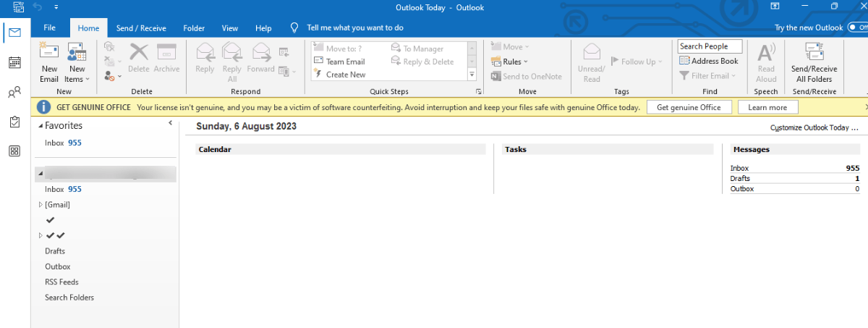Click the Learn more button
Screen dimensions: 868x328
click(x=767, y=107)
